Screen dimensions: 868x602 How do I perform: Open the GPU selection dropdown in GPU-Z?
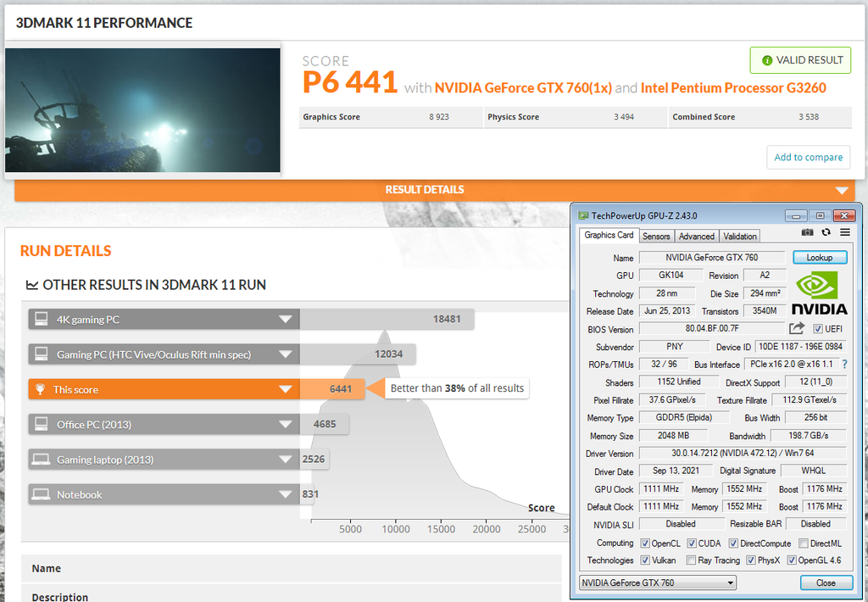[658, 582]
